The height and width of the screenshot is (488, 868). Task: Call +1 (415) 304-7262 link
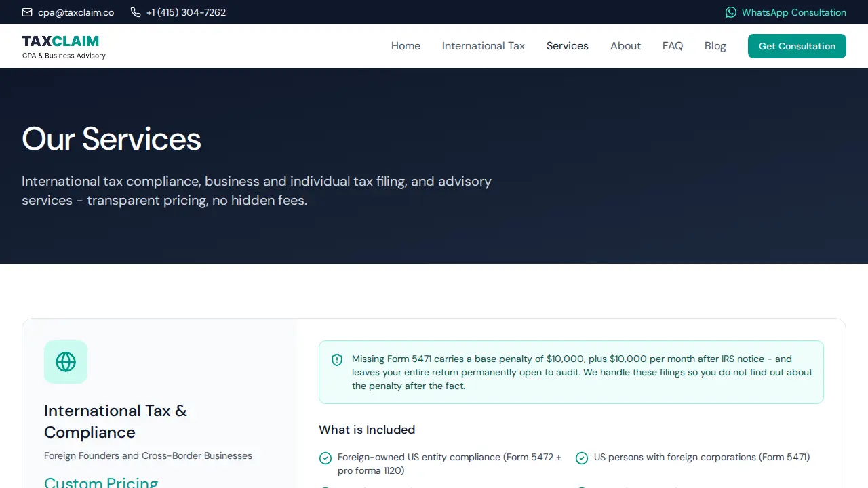point(178,12)
